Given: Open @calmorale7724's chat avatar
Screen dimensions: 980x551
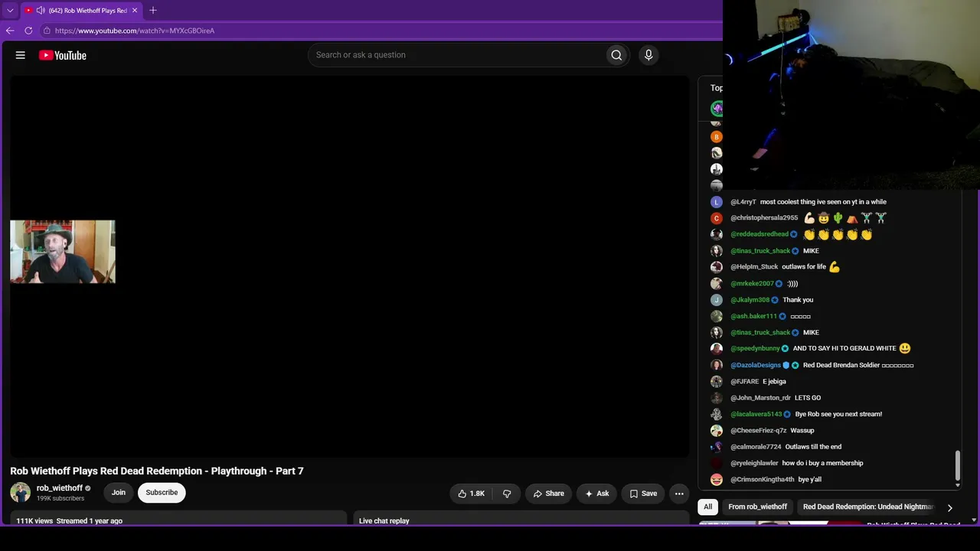Looking at the screenshot, I should pos(717,447).
